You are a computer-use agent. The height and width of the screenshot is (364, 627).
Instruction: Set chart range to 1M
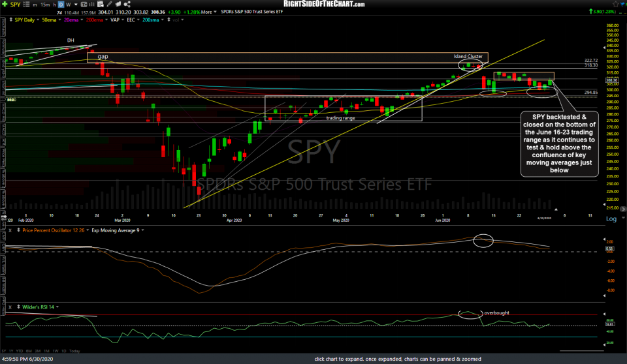[46, 351]
